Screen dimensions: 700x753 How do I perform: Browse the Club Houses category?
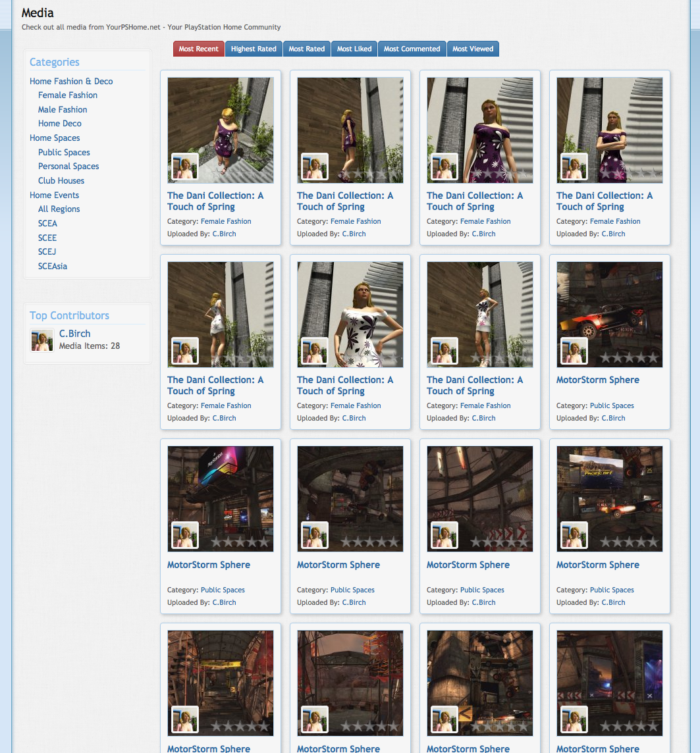pos(61,180)
